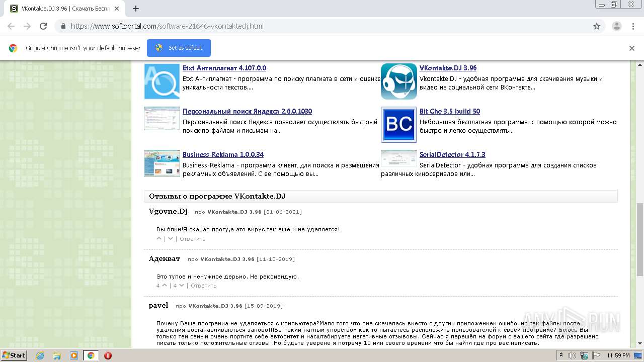The width and height of the screenshot is (644, 362).
Task: Open media player taskbar icon
Action: [x=74, y=355]
